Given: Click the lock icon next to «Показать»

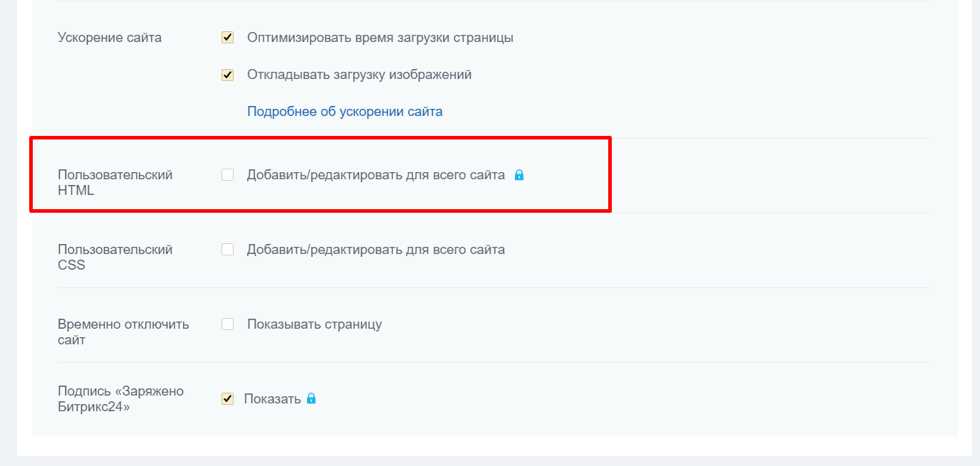Looking at the screenshot, I should (311, 398).
